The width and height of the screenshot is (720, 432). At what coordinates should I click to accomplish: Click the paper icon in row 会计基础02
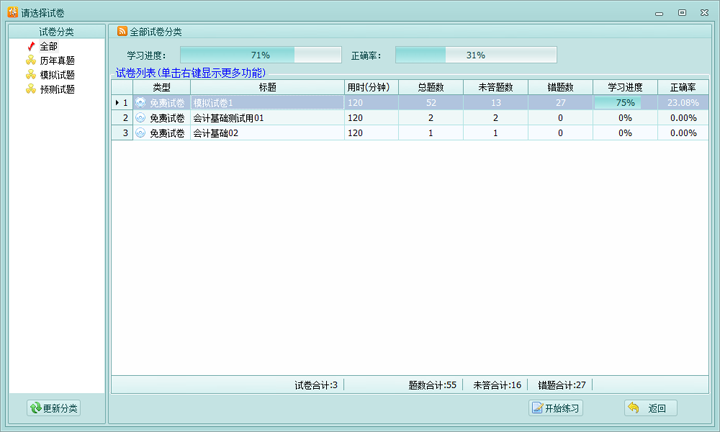click(x=141, y=132)
